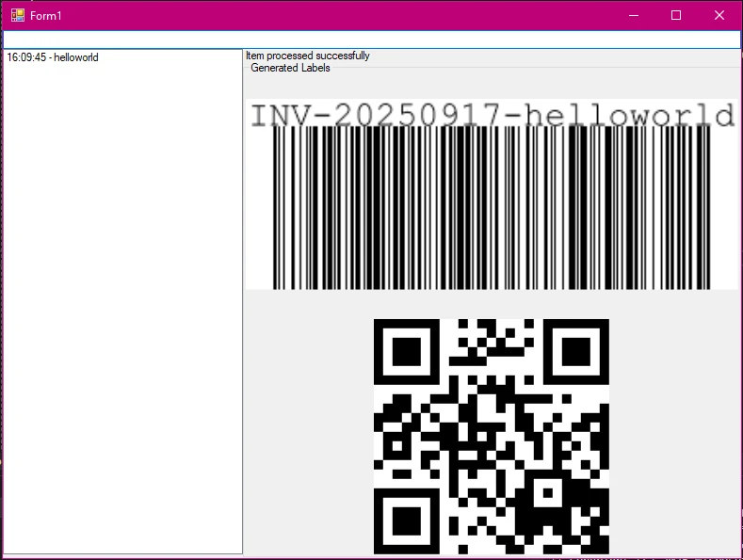
Task: Click the QR code's top-right finder square
Action: coord(575,352)
